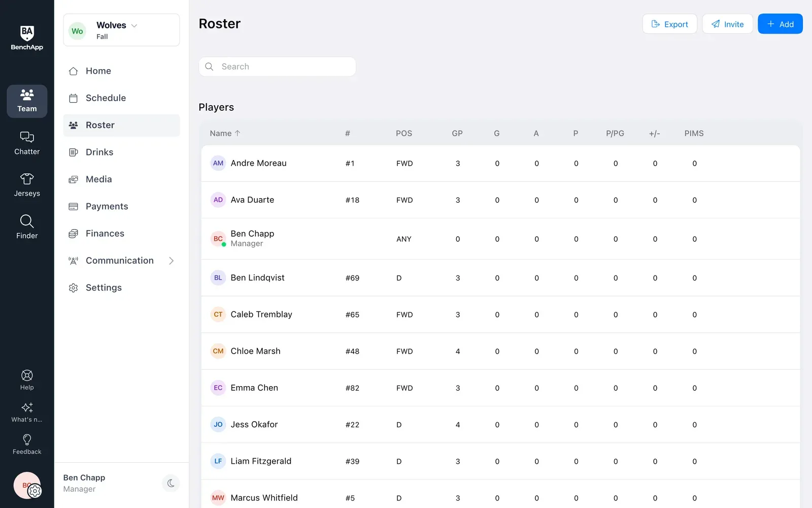The width and height of the screenshot is (812, 508).
Task: Open the Wolves team switcher dropdown
Action: pyautogui.click(x=121, y=30)
